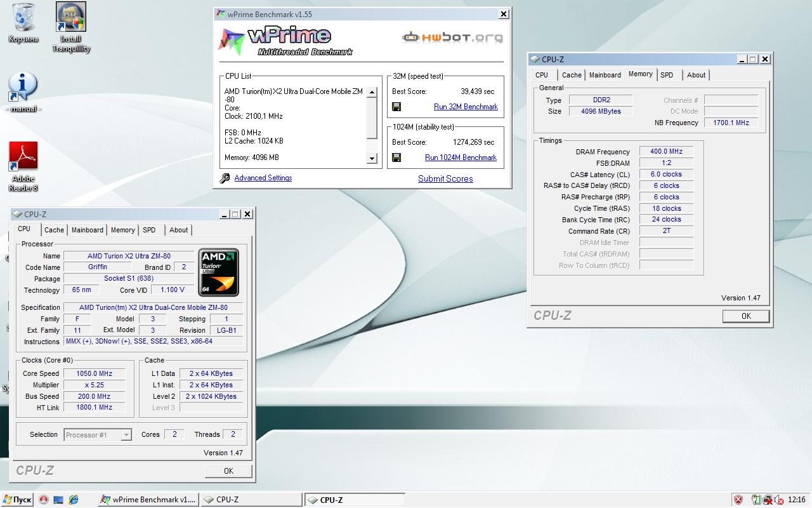Close the wPrime Benchmark window

pyautogui.click(x=504, y=14)
